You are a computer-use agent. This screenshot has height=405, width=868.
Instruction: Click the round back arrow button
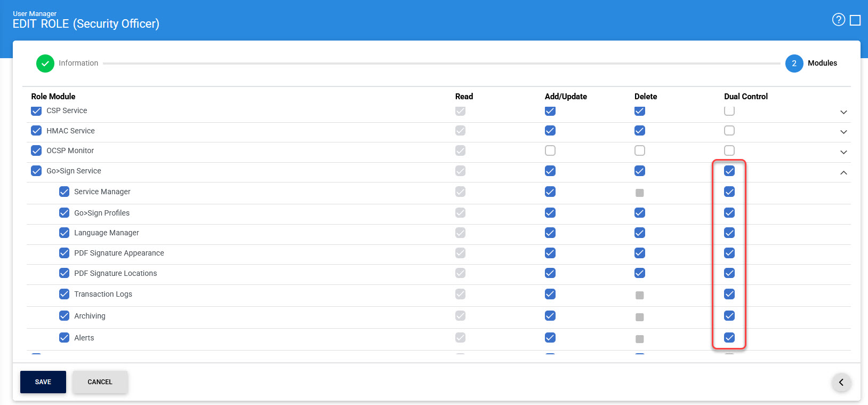841,382
